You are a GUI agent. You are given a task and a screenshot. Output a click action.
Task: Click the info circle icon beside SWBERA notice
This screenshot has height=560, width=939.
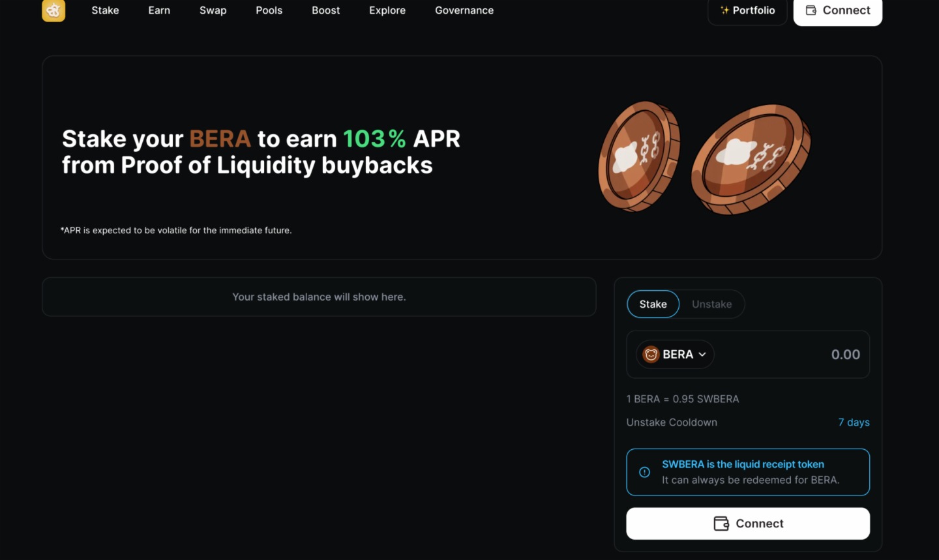644,472
